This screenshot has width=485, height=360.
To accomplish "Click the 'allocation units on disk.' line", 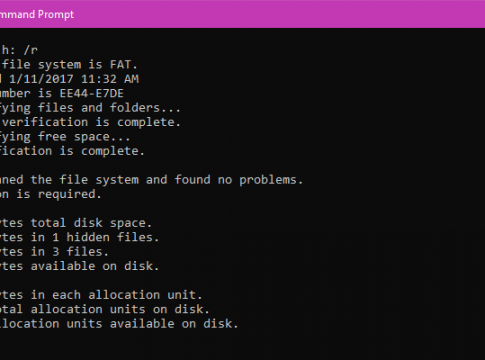I will [120, 309].
